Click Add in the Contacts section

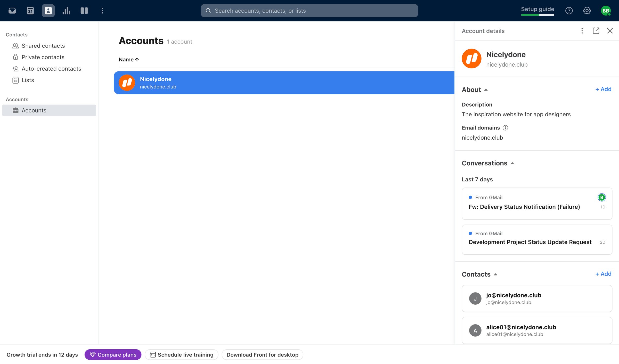click(x=603, y=274)
